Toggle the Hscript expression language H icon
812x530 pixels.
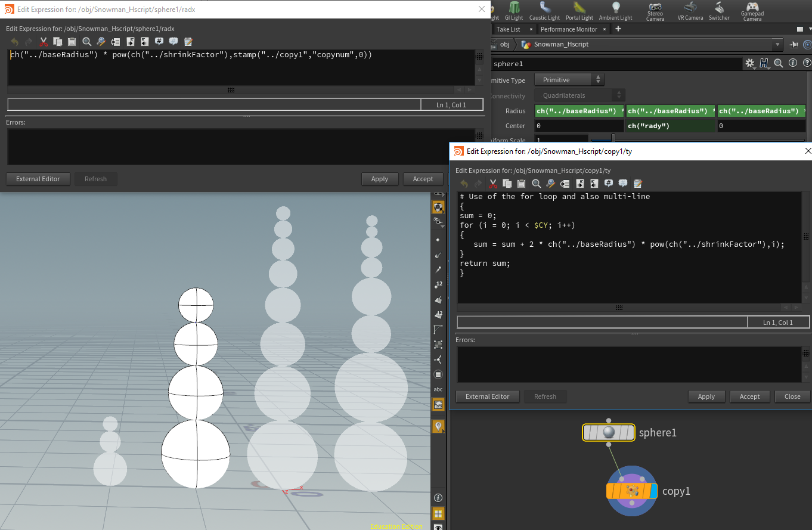[x=765, y=63]
